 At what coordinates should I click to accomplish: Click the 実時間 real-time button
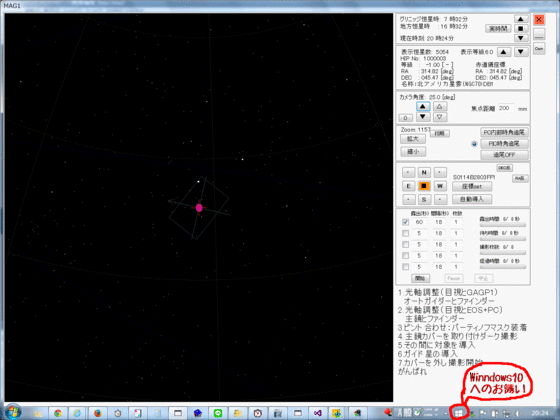point(498,29)
